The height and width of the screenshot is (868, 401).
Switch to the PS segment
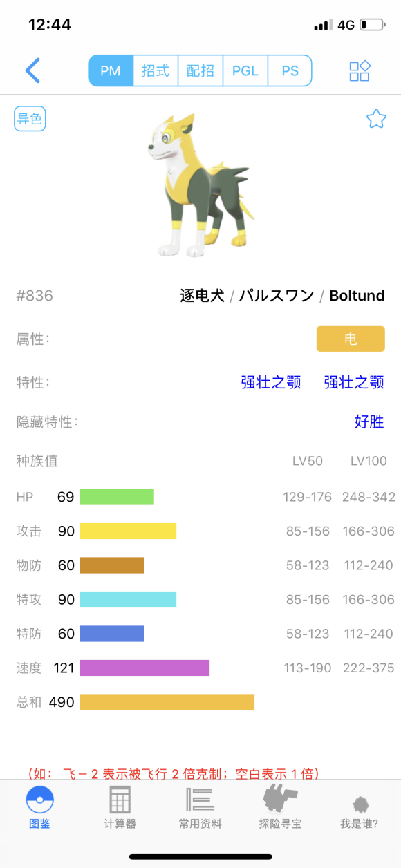coord(290,70)
